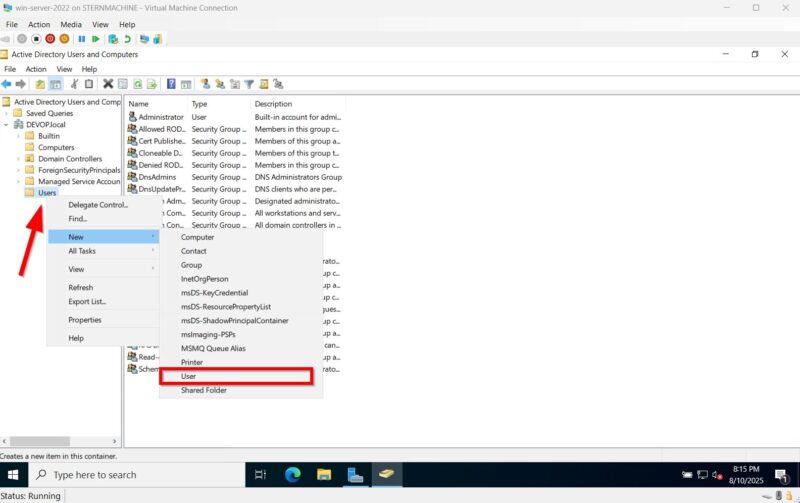Expand the Domain Controllers tree arrow
The width and height of the screenshot is (800, 503).
click(18, 159)
